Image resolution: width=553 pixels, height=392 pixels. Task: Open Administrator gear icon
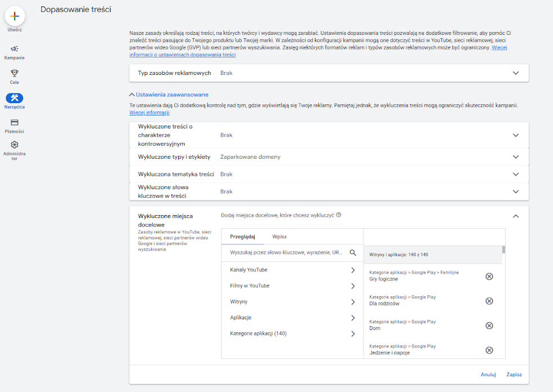coord(15,145)
